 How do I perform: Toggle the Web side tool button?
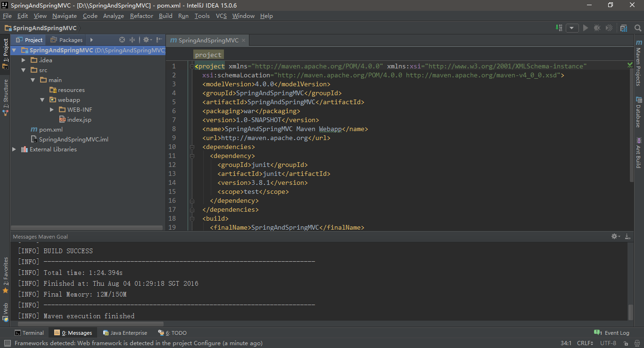pos(5,312)
